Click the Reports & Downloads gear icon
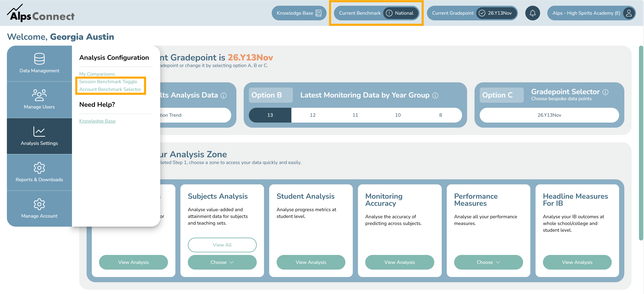Viewport: 644px width, 294px height. [39, 168]
